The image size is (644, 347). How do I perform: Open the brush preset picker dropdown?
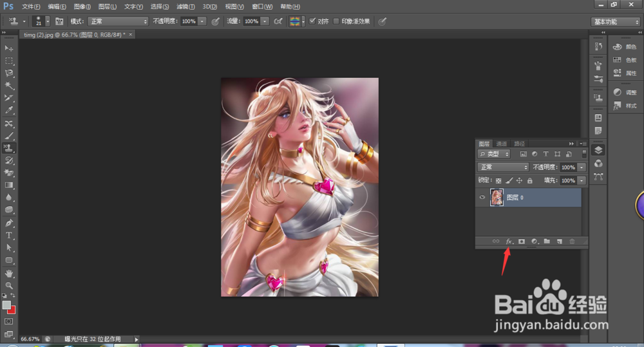click(47, 21)
